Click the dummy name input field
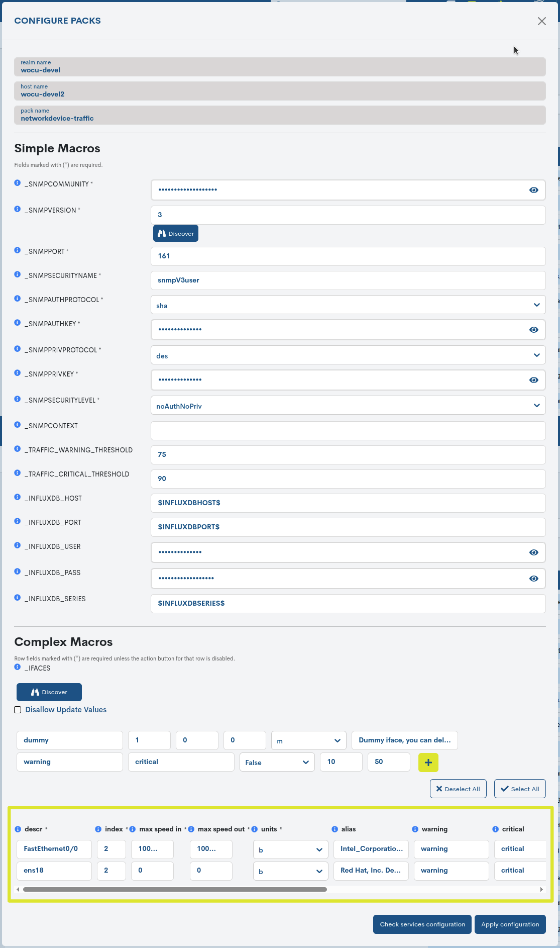 [x=70, y=740]
